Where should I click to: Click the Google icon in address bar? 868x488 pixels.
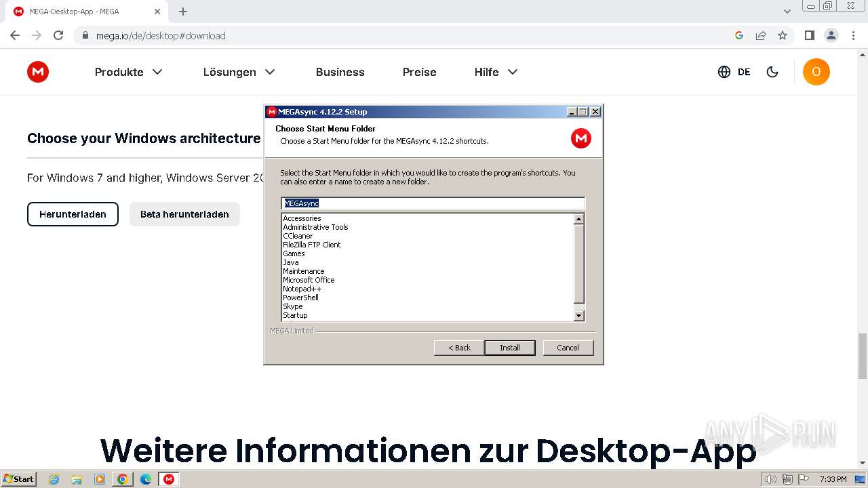(x=739, y=35)
